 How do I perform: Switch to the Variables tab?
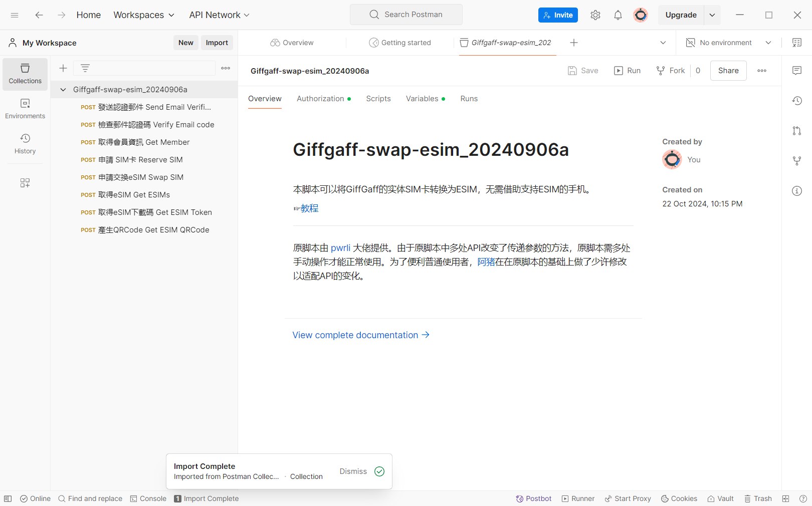[x=425, y=99]
